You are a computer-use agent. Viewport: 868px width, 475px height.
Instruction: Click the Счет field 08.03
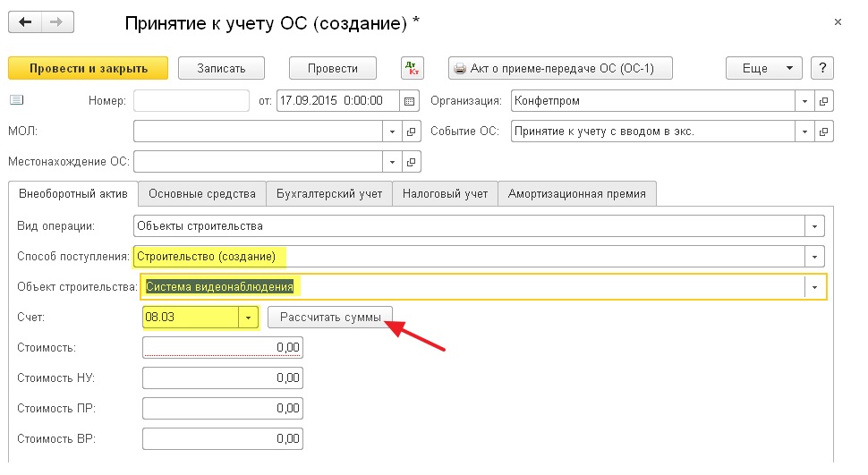(191, 318)
